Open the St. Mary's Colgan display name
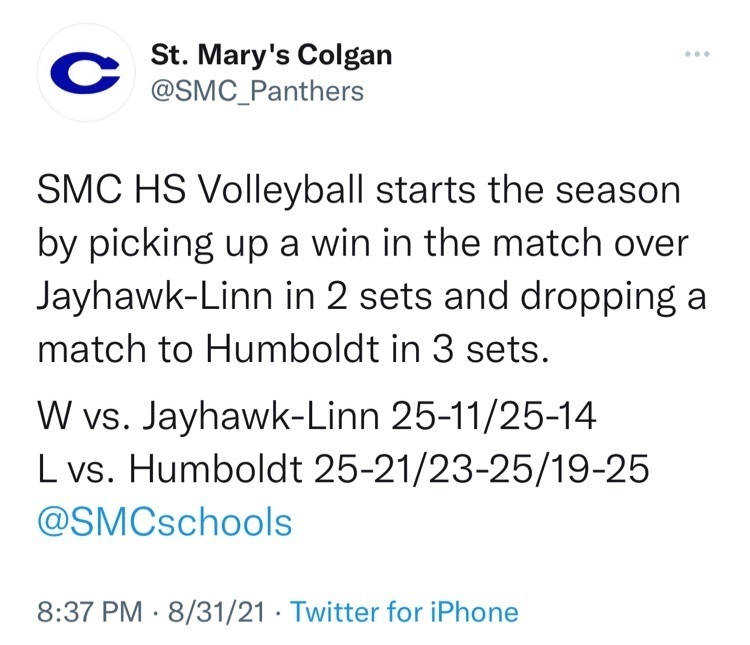750x645 pixels. tap(271, 54)
